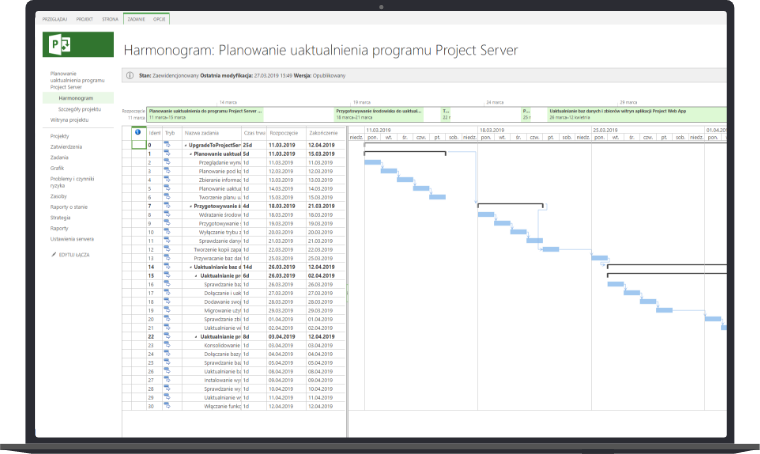Click the task mode icon in row 14
This screenshot has height=454, width=760.
[167, 267]
